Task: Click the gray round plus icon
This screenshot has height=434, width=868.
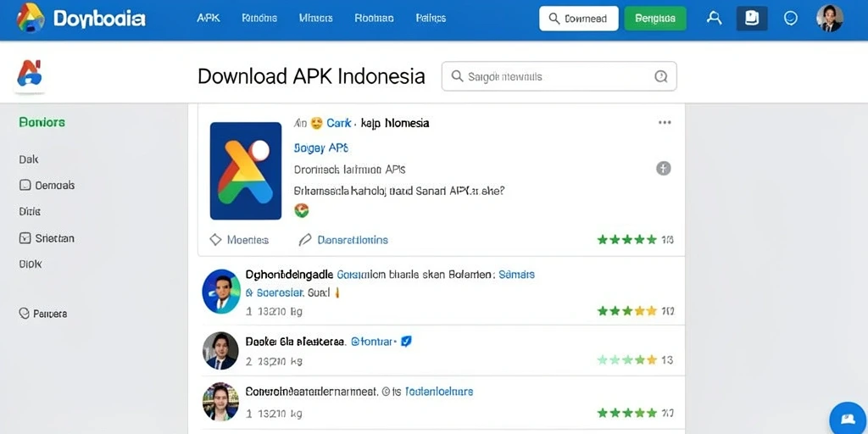Action: (x=664, y=169)
